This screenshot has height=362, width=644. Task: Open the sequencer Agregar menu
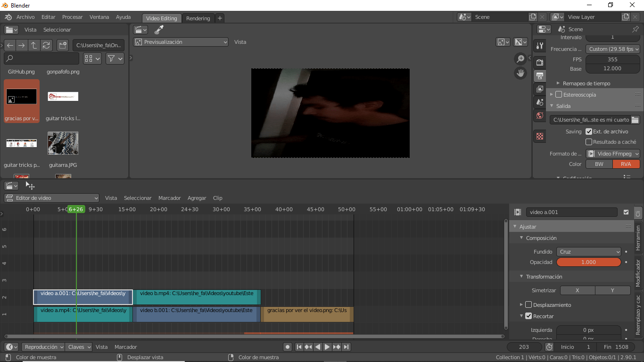coord(197,198)
